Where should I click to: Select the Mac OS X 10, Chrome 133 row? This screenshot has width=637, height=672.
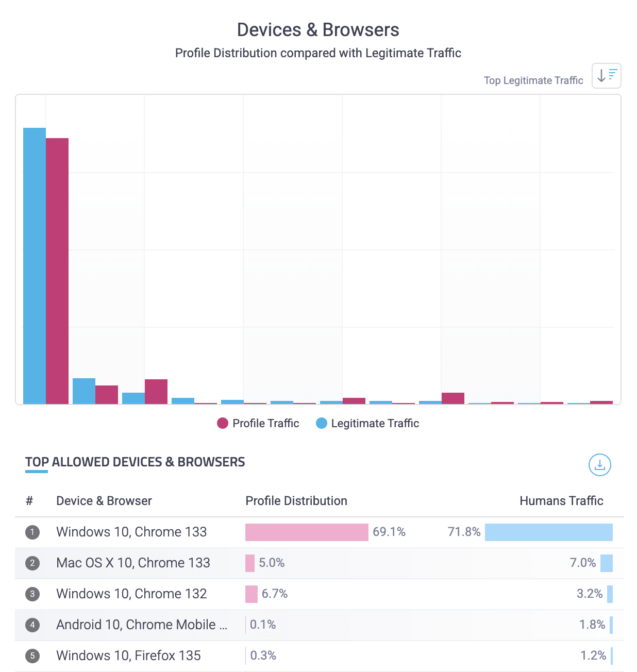click(133, 563)
